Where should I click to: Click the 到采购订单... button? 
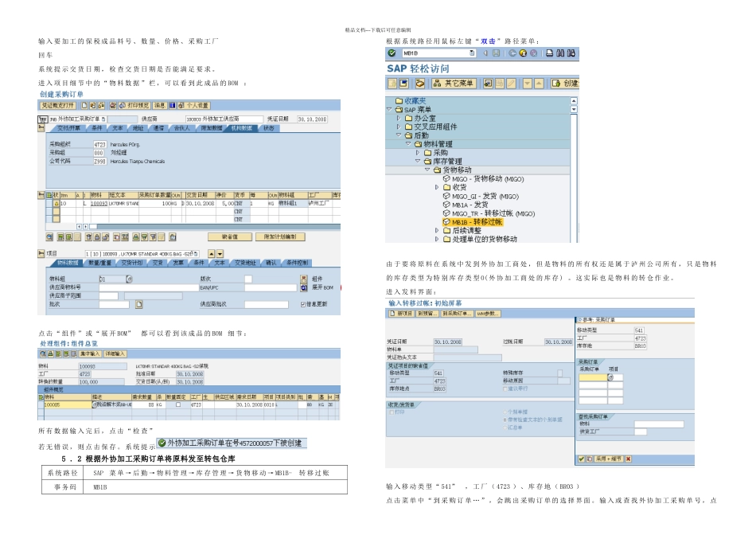[456, 314]
